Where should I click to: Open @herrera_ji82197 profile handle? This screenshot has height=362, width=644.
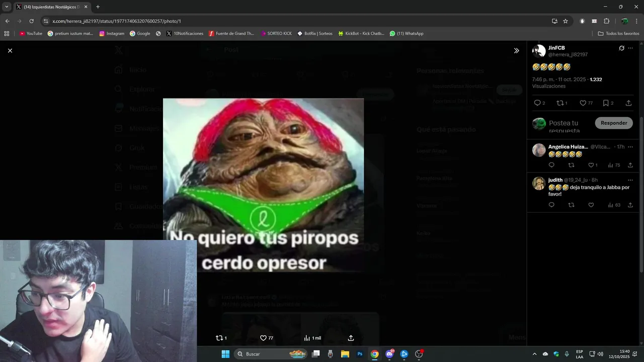tap(568, 54)
